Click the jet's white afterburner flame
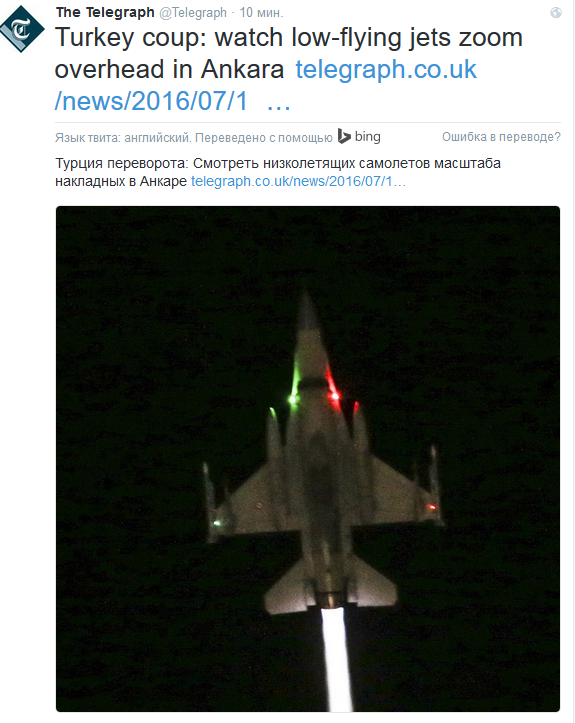 (x=336, y=659)
